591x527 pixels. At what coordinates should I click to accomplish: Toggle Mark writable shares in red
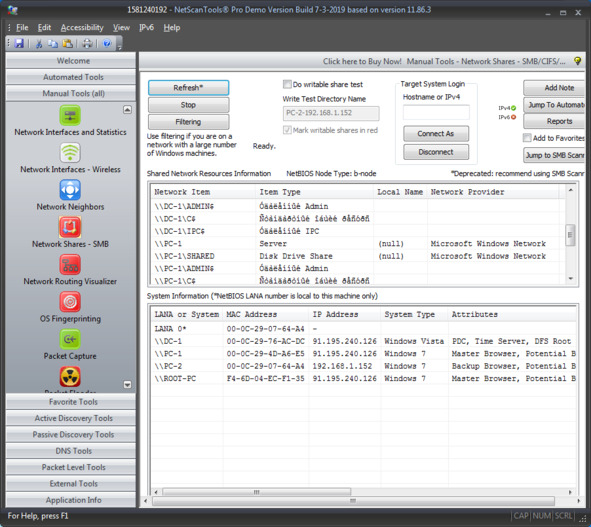point(287,130)
